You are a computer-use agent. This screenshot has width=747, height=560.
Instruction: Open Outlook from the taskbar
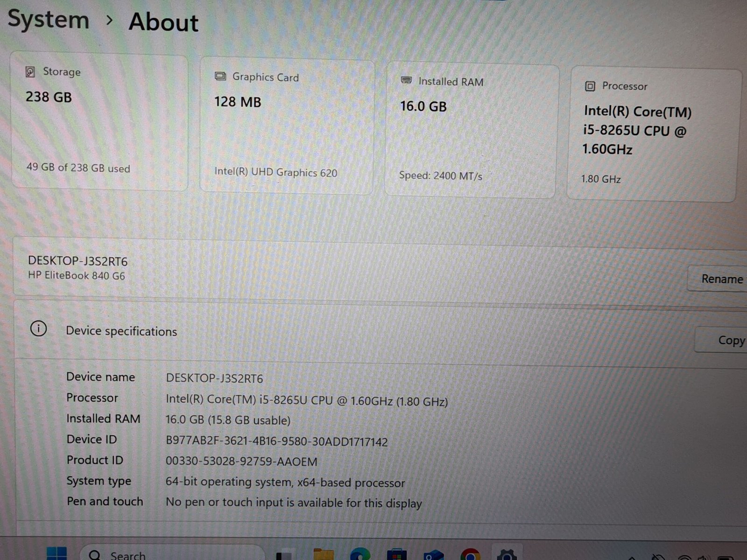[433, 555]
